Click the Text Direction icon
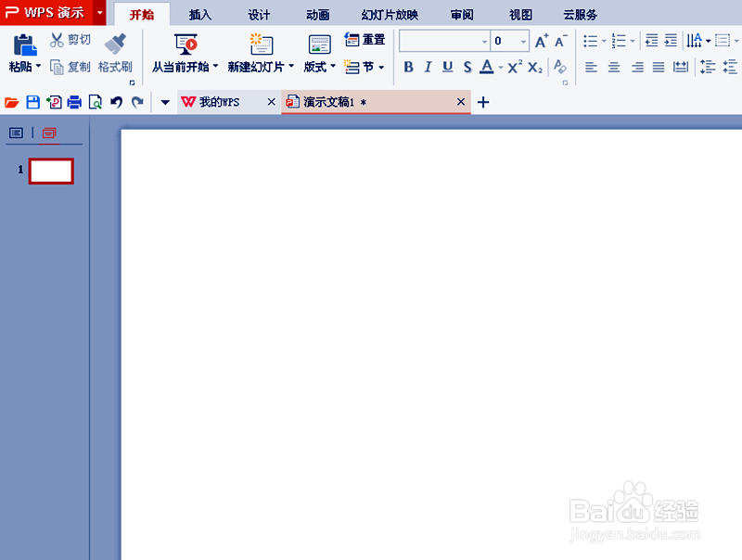 (695, 41)
